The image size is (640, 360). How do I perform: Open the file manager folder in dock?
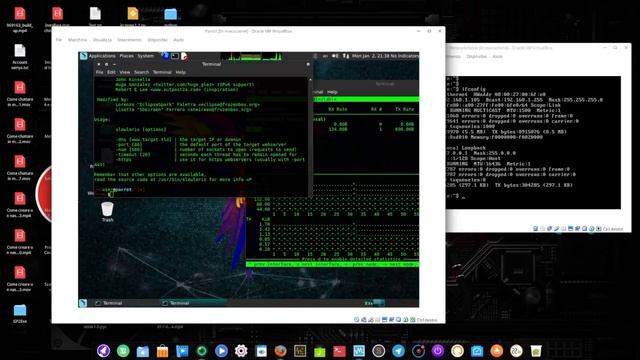[x=142, y=351]
